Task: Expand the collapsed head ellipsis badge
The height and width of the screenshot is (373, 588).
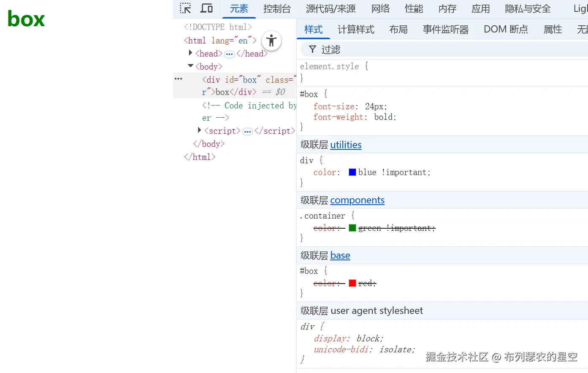Action: tap(229, 54)
